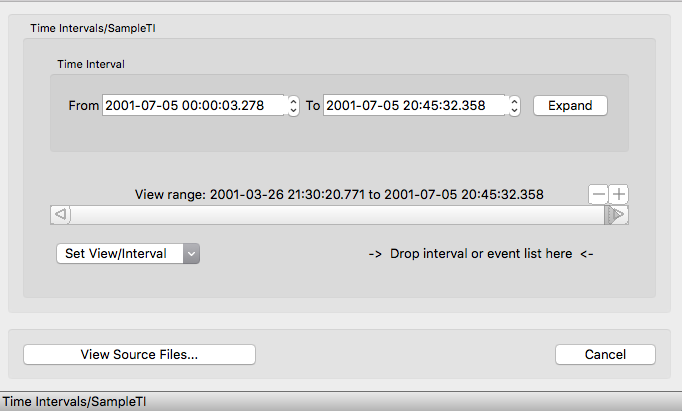Screen dimensions: 682x411
Task: Click inside the From time field
Action: click(x=194, y=106)
